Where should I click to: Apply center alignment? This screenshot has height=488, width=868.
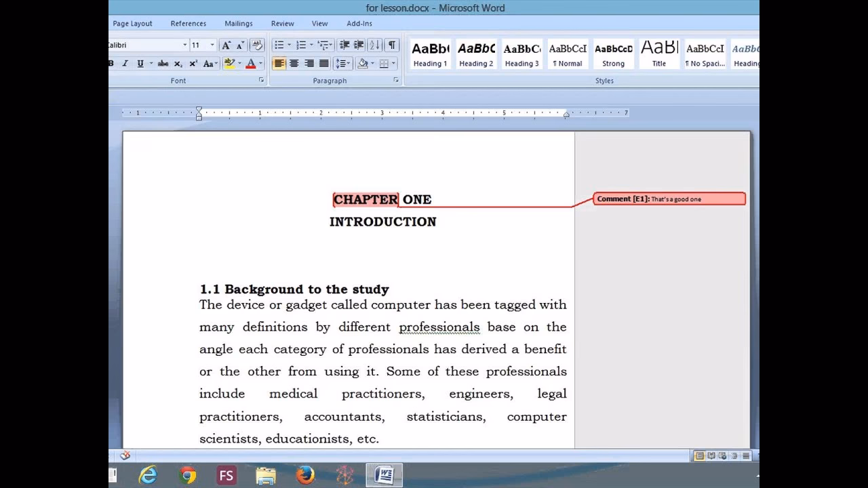294,62
